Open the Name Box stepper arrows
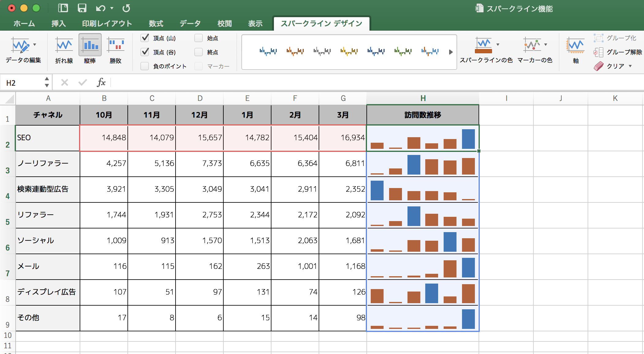Screen dimensions: 644x354 [47, 82]
